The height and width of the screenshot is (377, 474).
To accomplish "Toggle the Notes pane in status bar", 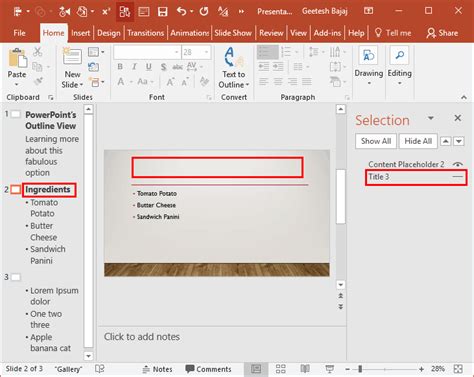I will 157,369.
